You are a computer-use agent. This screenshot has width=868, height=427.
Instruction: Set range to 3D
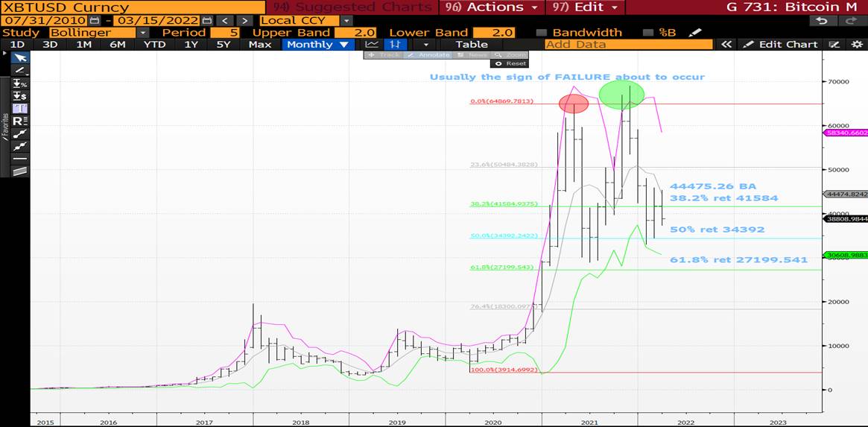click(50, 44)
